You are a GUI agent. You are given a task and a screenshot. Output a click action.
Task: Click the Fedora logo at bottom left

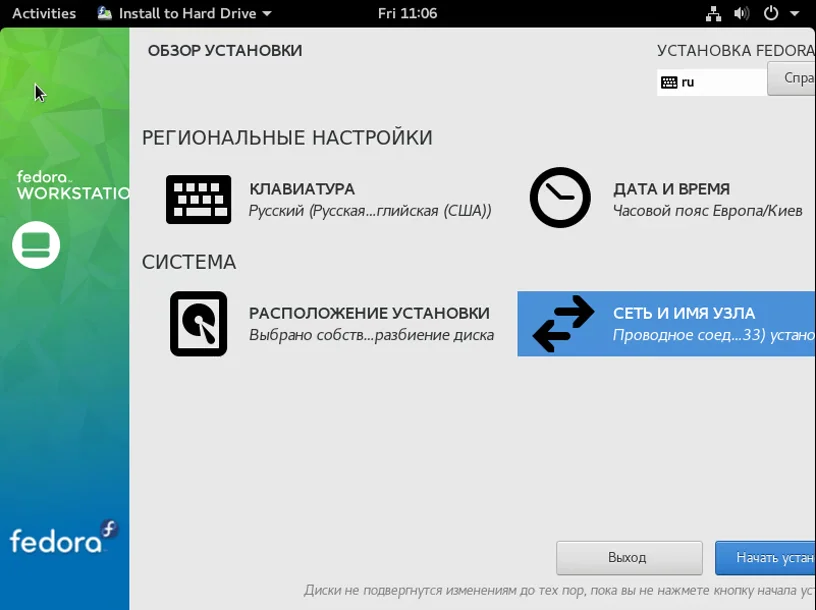pos(64,537)
